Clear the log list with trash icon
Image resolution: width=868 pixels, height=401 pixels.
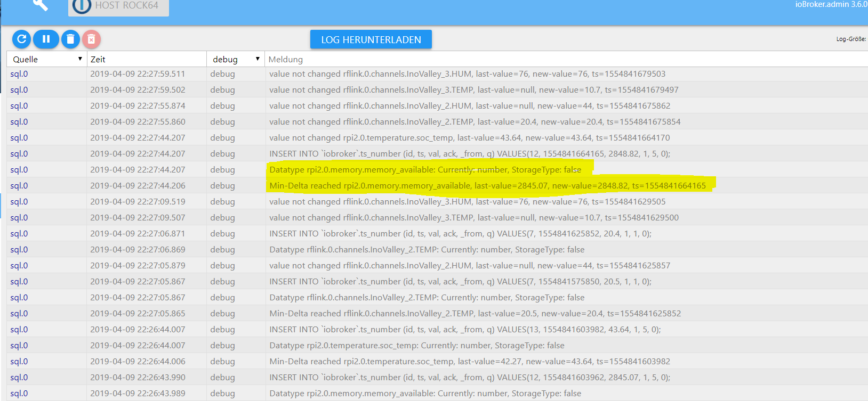point(70,39)
